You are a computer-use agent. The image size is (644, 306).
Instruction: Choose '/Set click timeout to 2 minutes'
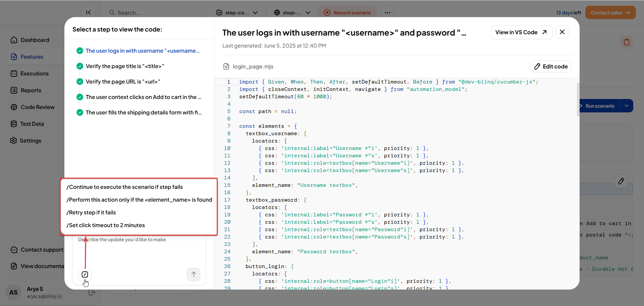(x=106, y=225)
